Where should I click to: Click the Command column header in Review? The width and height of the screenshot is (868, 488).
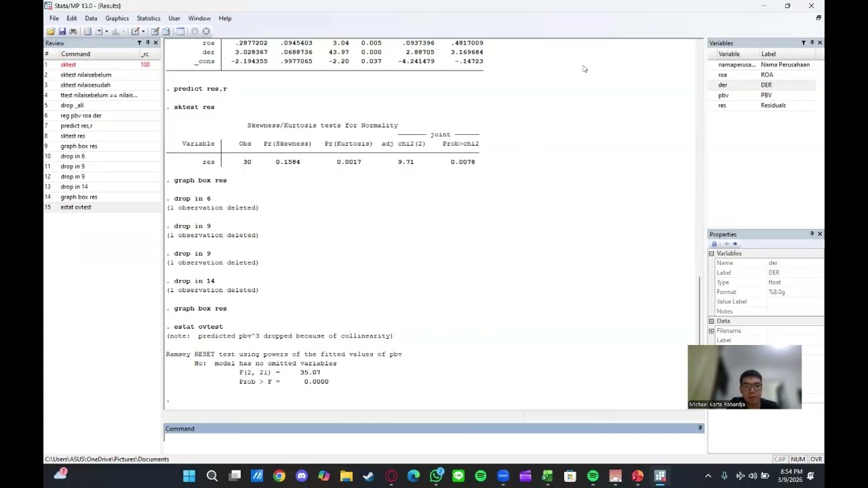(75, 54)
